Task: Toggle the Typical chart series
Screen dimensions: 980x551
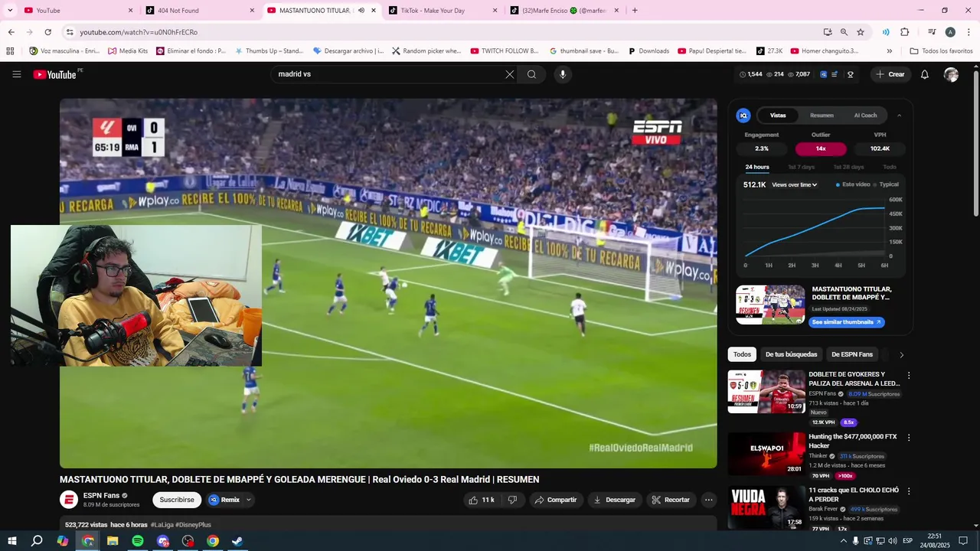Action: tap(887, 184)
